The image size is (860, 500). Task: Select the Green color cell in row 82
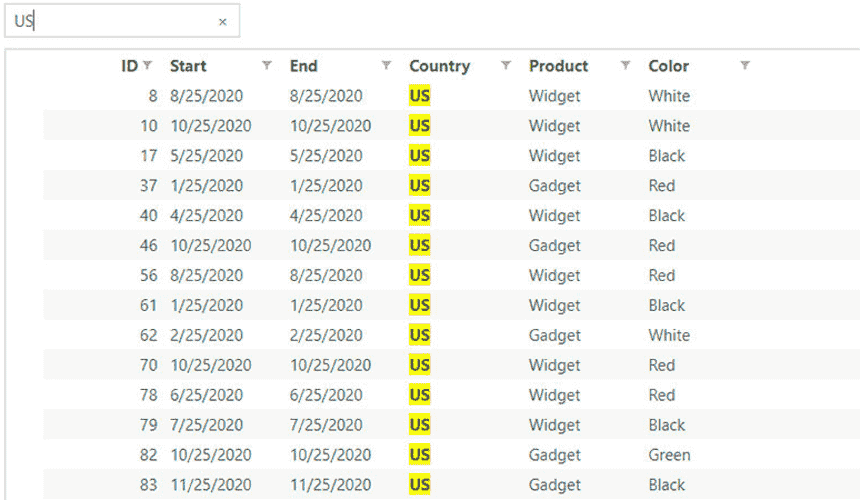click(669, 455)
